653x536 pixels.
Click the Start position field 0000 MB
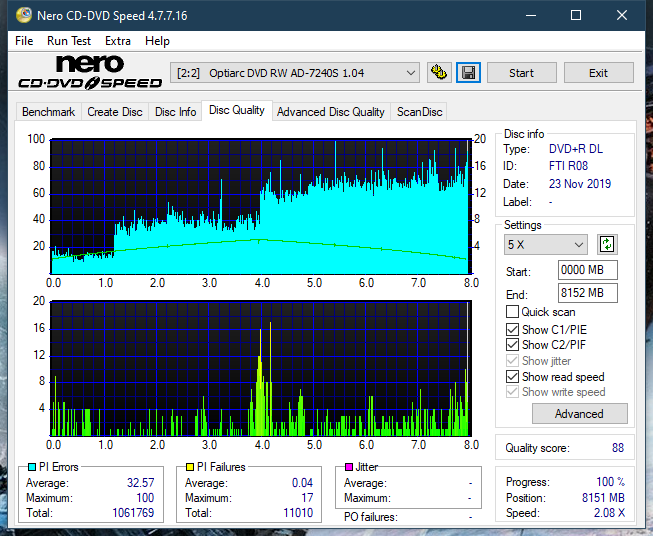pos(587,270)
